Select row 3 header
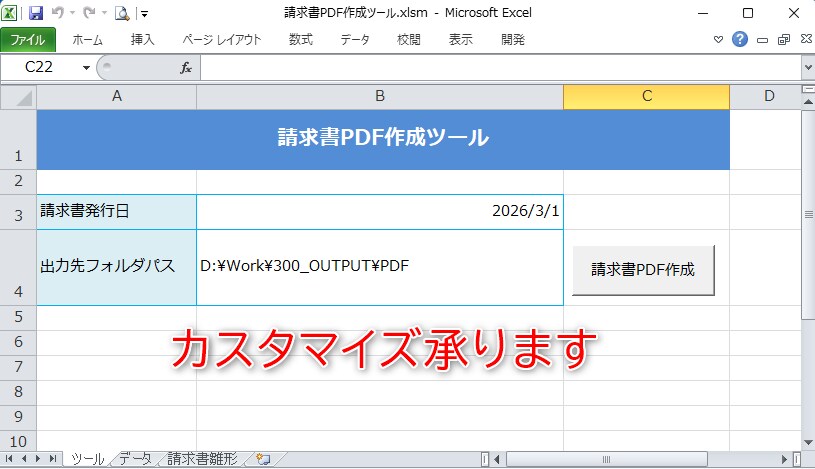815x469 pixels. click(x=18, y=212)
